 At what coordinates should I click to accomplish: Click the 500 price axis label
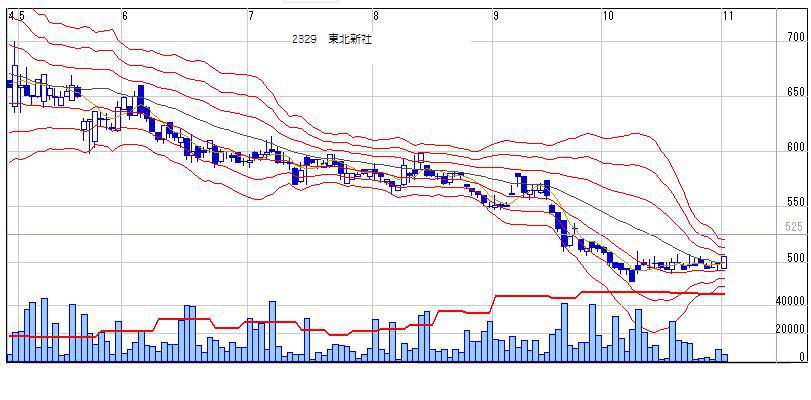[x=796, y=258]
